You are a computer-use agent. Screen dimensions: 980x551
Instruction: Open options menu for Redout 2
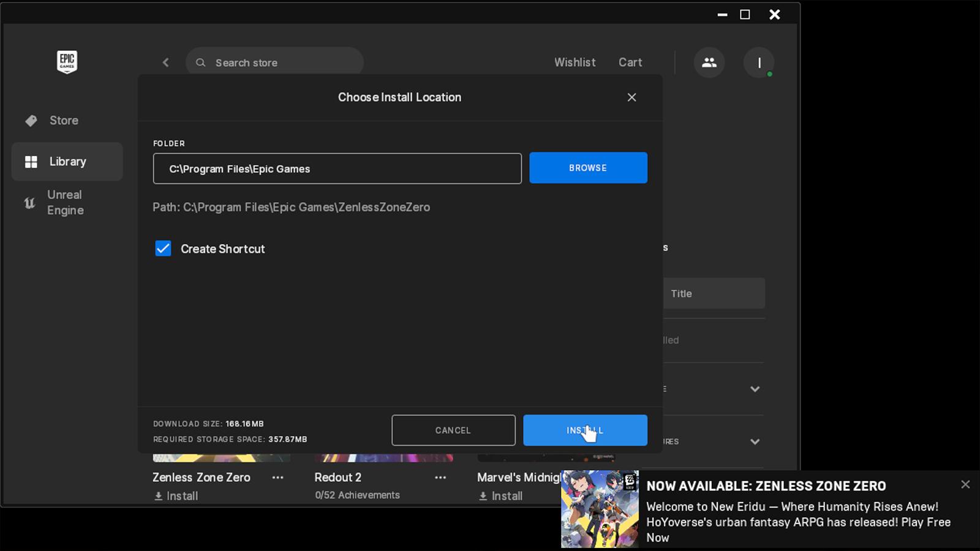[x=440, y=478]
